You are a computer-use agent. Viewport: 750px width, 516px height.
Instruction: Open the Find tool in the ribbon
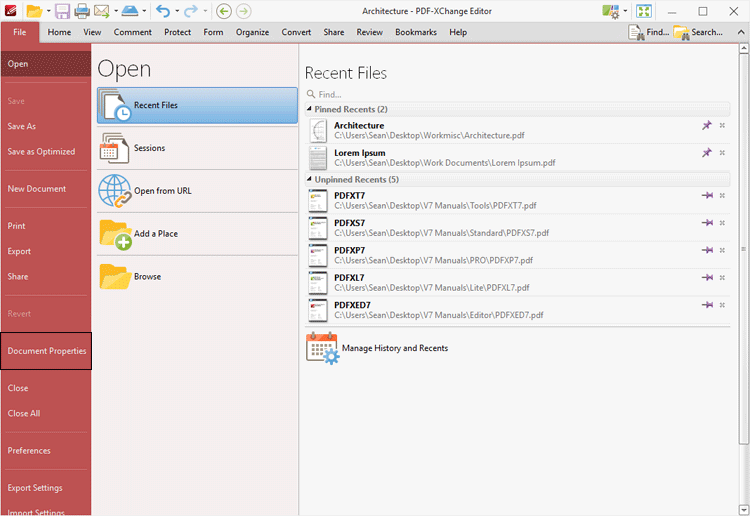[x=649, y=32]
